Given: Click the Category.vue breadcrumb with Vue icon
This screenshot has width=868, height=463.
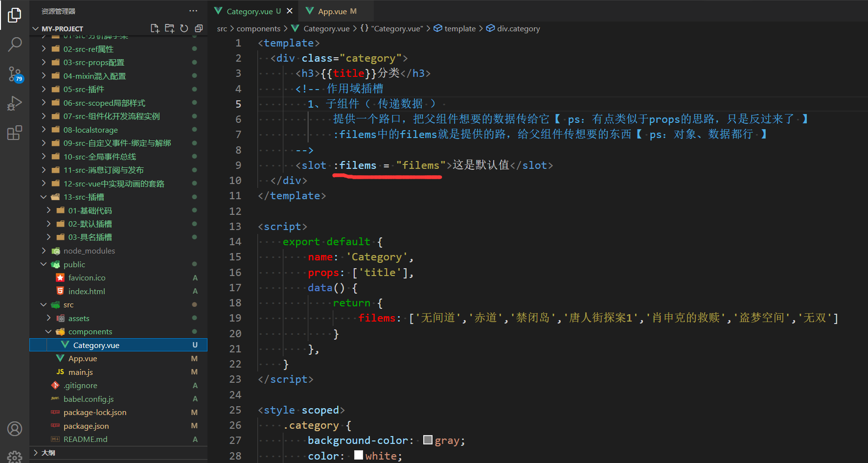Looking at the screenshot, I should [x=320, y=29].
